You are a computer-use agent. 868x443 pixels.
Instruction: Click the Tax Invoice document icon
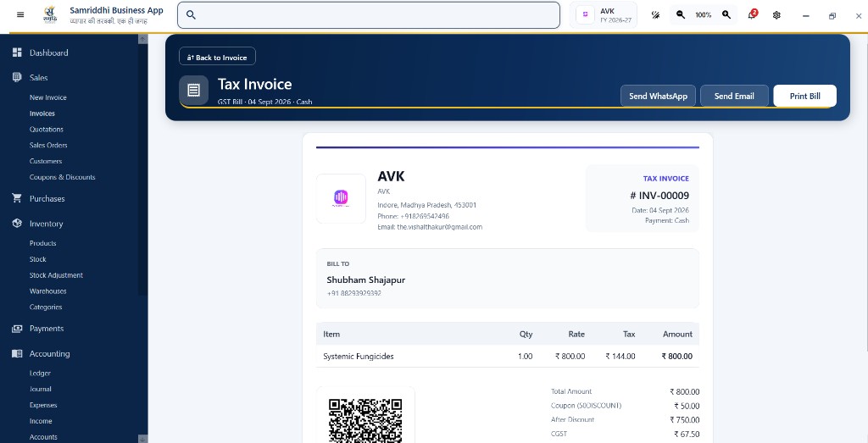click(194, 90)
